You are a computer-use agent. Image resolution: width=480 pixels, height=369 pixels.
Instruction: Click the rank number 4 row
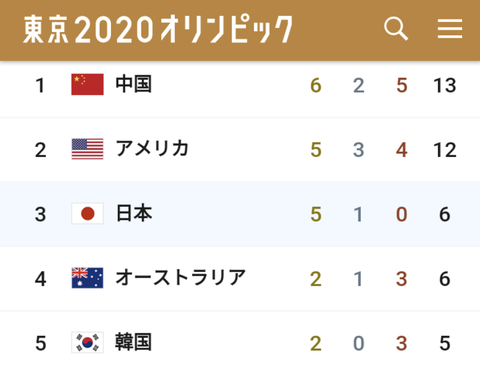click(240, 279)
